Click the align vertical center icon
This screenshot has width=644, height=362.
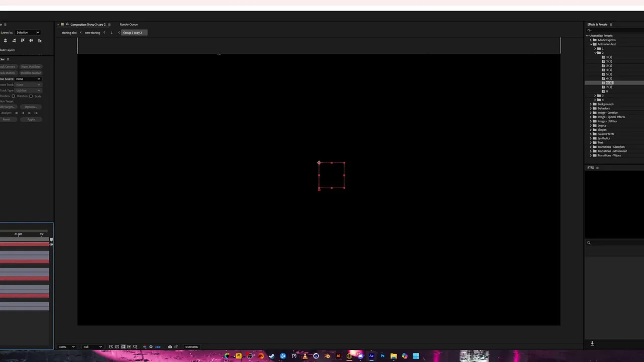[31, 40]
